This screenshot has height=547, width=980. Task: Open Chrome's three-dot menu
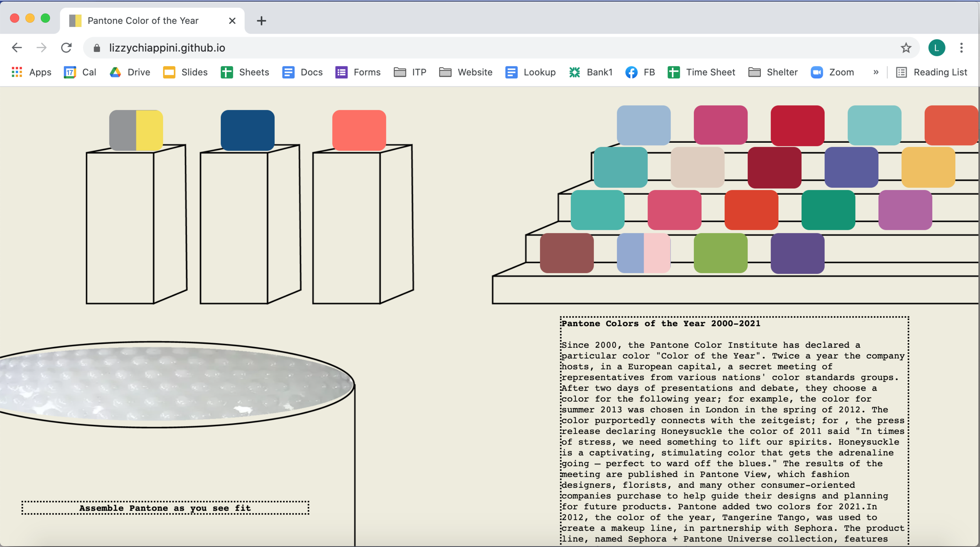(961, 48)
